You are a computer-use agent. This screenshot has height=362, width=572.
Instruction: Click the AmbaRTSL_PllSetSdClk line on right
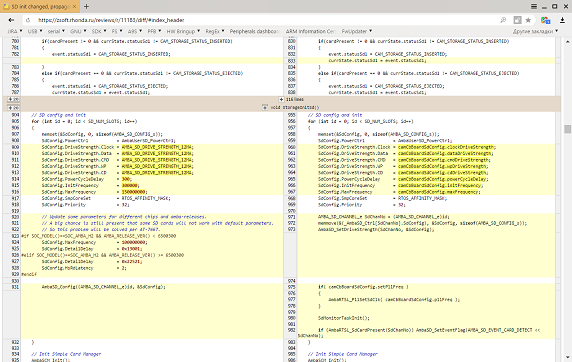(x=394, y=299)
